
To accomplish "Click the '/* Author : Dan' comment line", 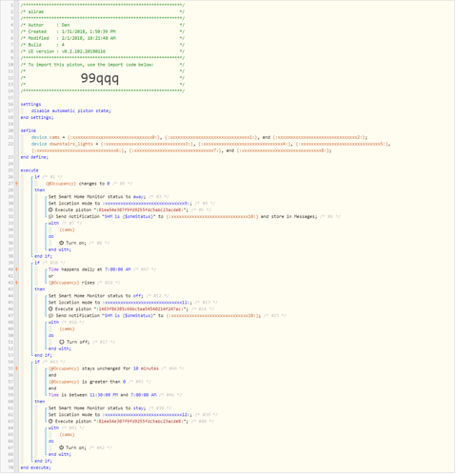I will [103, 25].
